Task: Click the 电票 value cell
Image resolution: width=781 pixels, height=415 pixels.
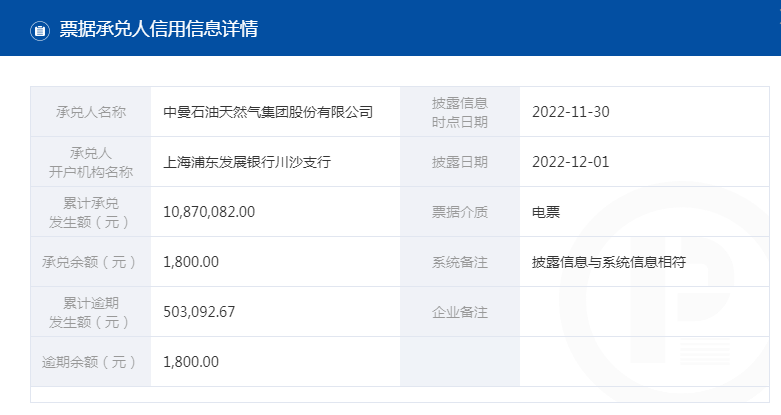Action: [645, 212]
